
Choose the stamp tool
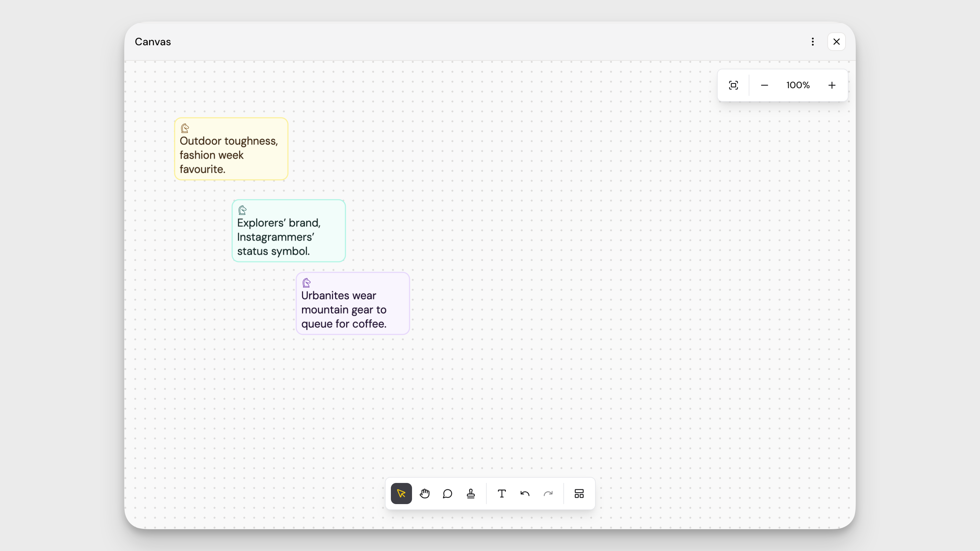pyautogui.click(x=471, y=494)
